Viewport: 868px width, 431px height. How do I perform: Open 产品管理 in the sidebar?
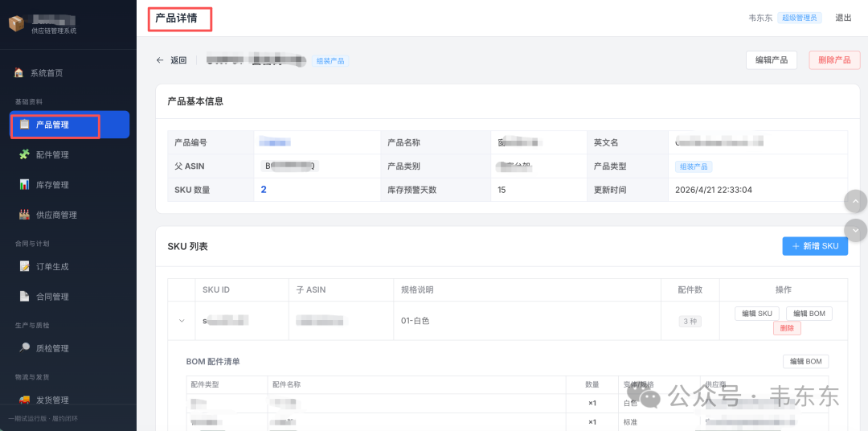tap(69, 125)
